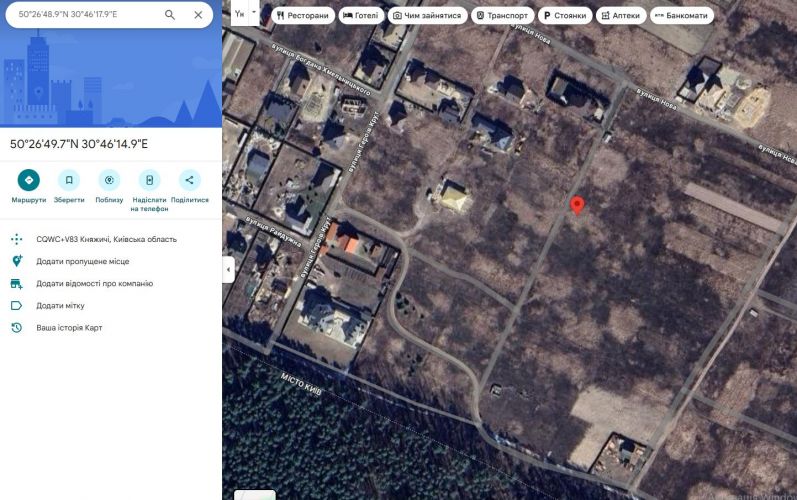Clear the search with X icon
Image resolution: width=797 pixels, height=500 pixels.
[x=198, y=15]
